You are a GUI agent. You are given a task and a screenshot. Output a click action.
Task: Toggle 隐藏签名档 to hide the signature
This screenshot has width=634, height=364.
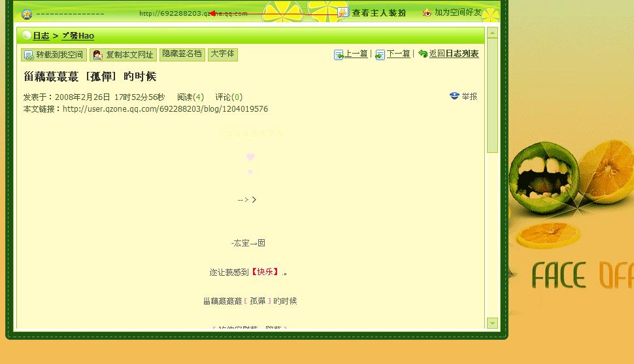click(182, 54)
